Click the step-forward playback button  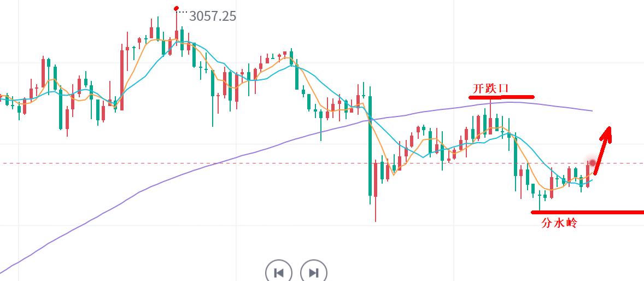tap(314, 272)
